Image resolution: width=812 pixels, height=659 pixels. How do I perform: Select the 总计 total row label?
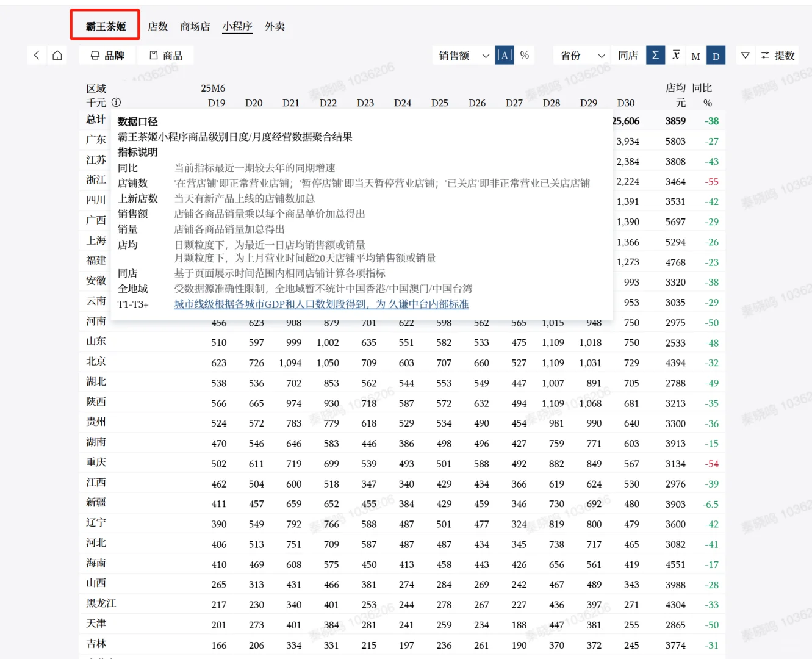tap(96, 120)
